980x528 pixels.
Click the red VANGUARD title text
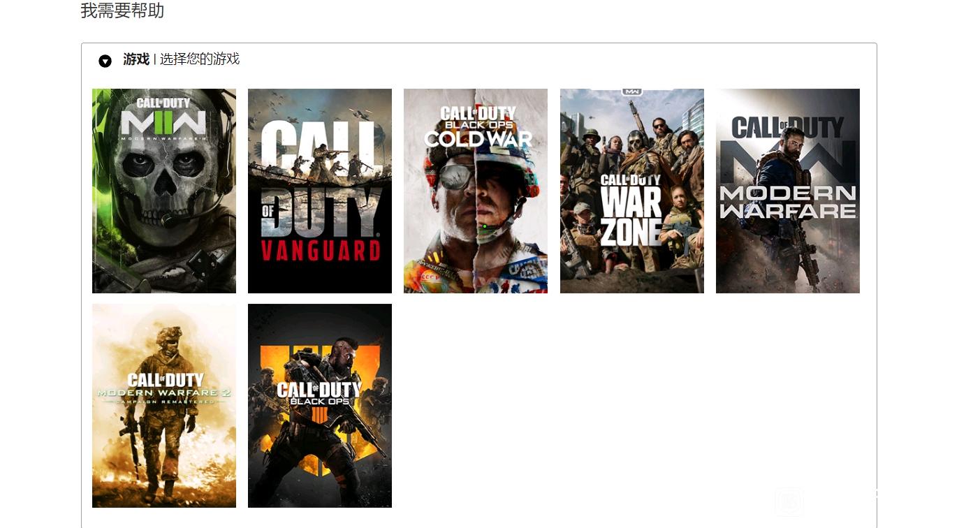click(x=321, y=250)
